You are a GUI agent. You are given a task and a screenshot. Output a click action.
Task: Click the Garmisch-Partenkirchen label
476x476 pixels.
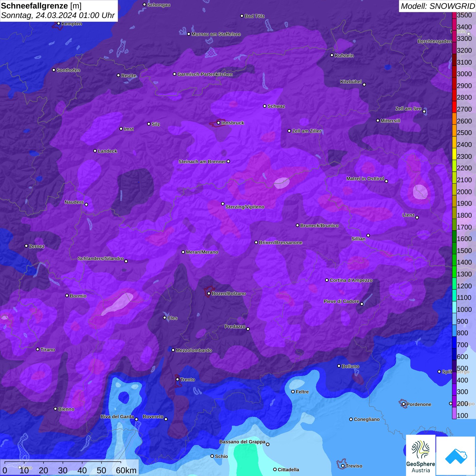coord(205,74)
